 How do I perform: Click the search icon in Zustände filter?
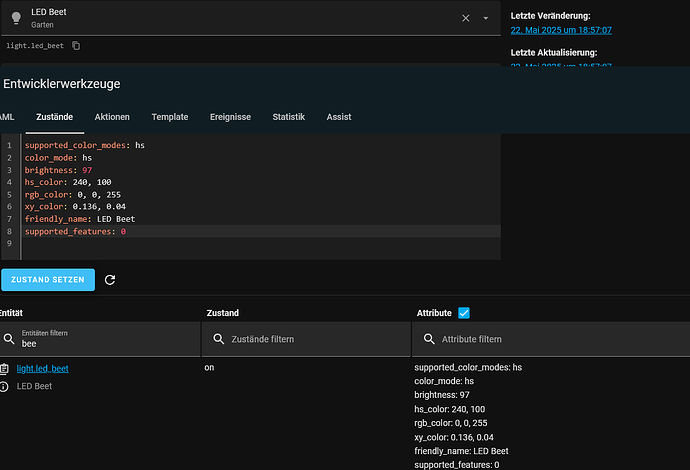click(x=219, y=339)
